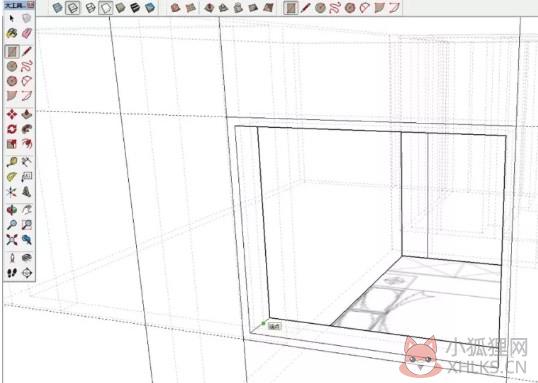Click Zoom Extents
Screen dimensions: 538x383
[12, 239]
